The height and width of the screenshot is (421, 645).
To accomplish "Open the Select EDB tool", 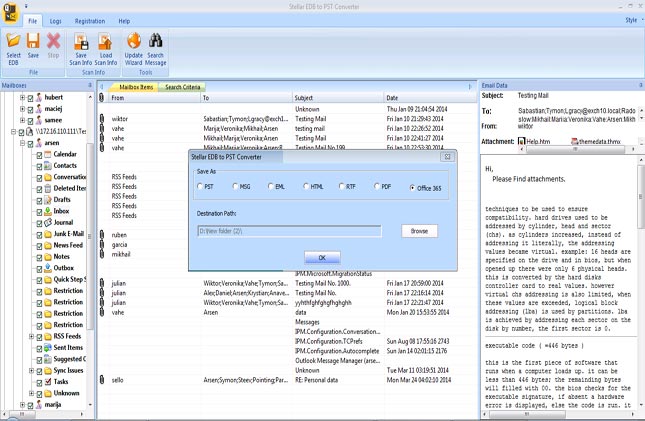I will pyautogui.click(x=13, y=49).
